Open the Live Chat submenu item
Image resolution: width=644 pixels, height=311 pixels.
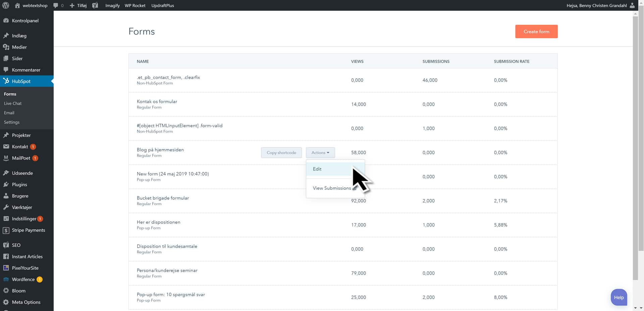pos(13,104)
